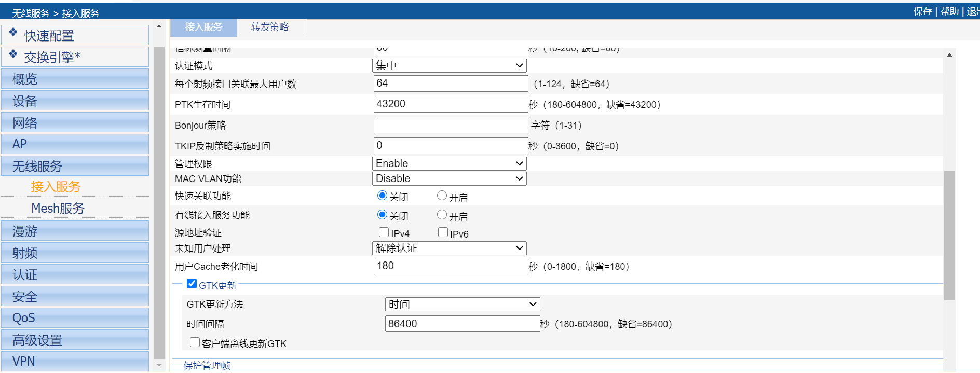Open the 帮助 link

tap(949, 11)
